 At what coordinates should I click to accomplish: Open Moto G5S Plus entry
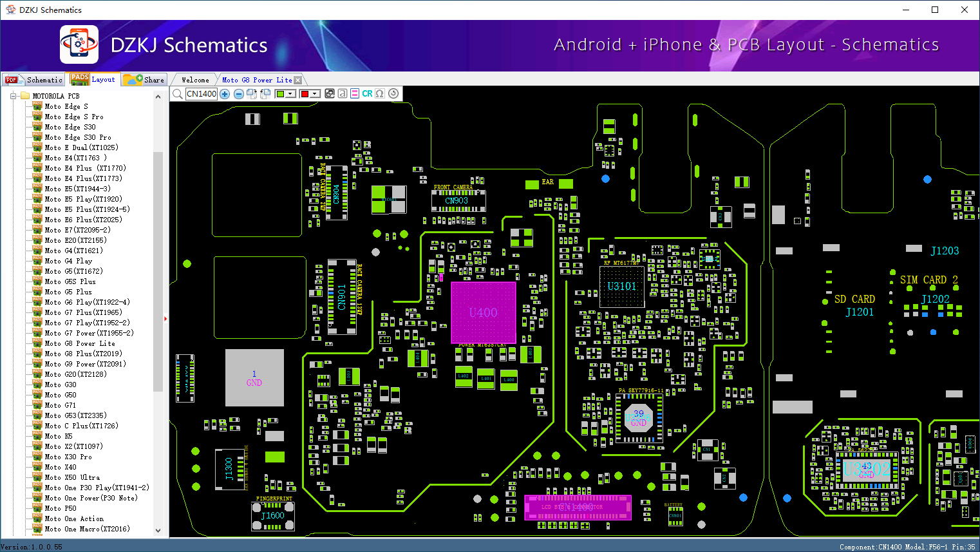(70, 281)
